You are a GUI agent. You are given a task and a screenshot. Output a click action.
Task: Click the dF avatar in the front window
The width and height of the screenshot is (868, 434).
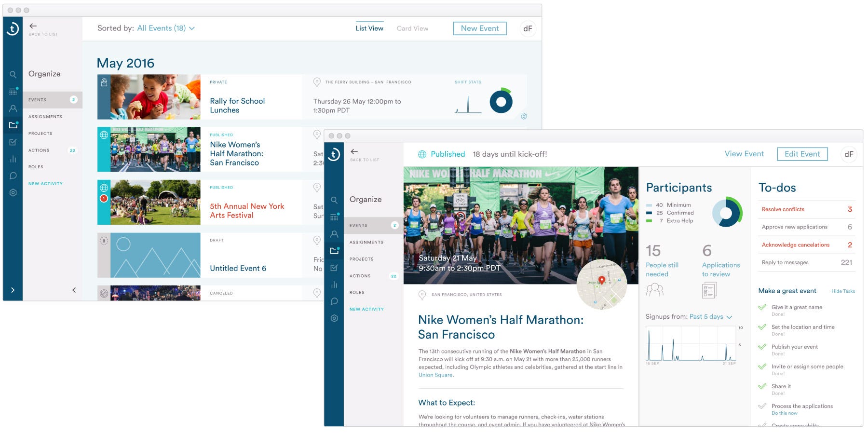point(849,154)
